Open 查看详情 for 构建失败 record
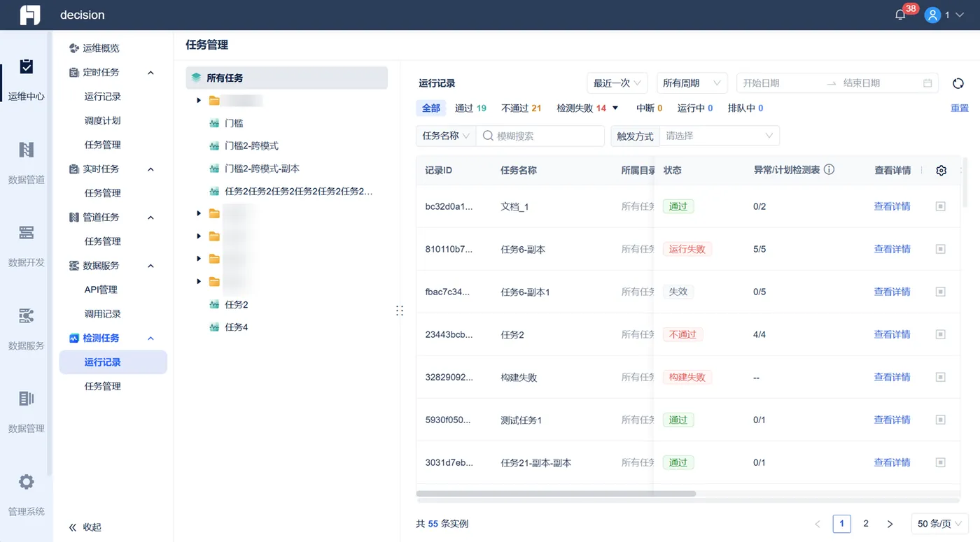The width and height of the screenshot is (980, 542). coord(892,377)
